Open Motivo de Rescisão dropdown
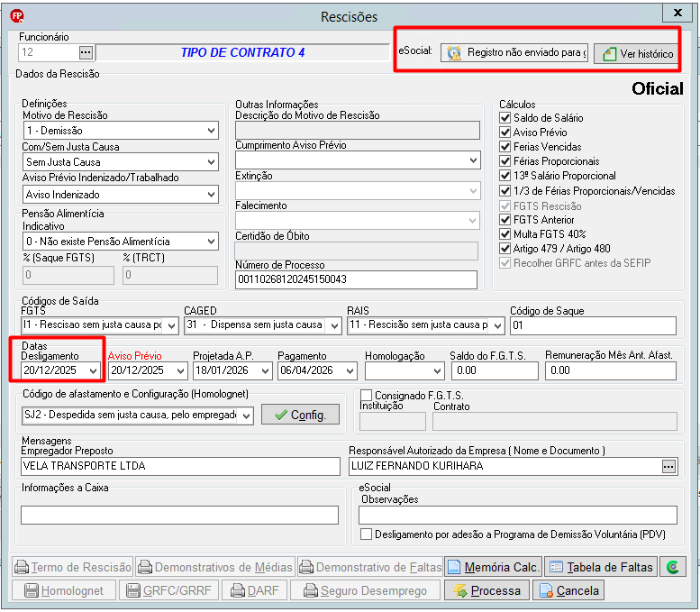The height and width of the screenshot is (612, 700). click(211, 131)
